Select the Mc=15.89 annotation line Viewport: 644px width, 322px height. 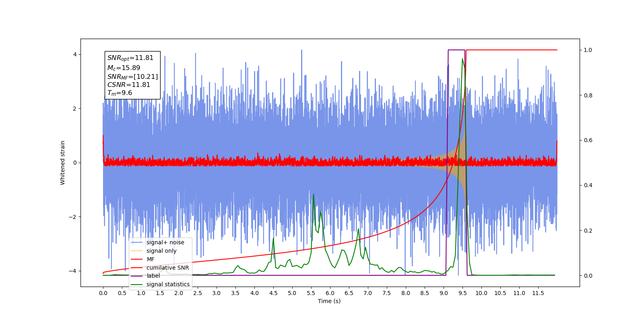click(x=124, y=68)
